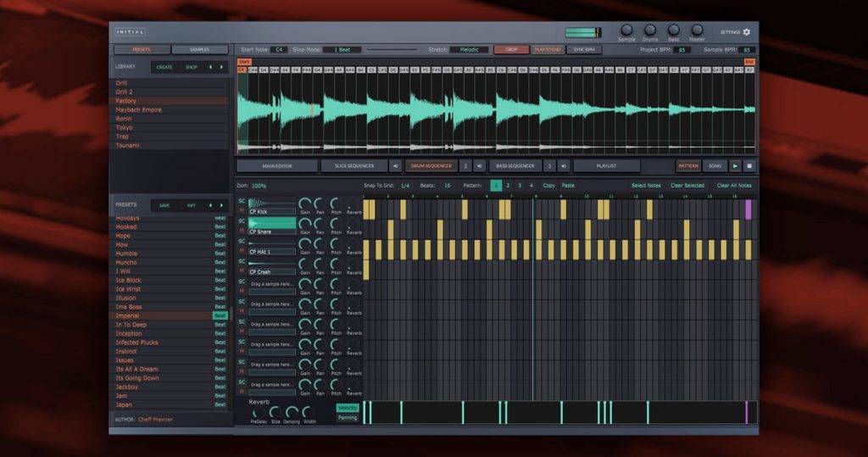Image resolution: width=868 pixels, height=457 pixels.
Task: Click the Project BPM 85 field
Action: pos(682,50)
